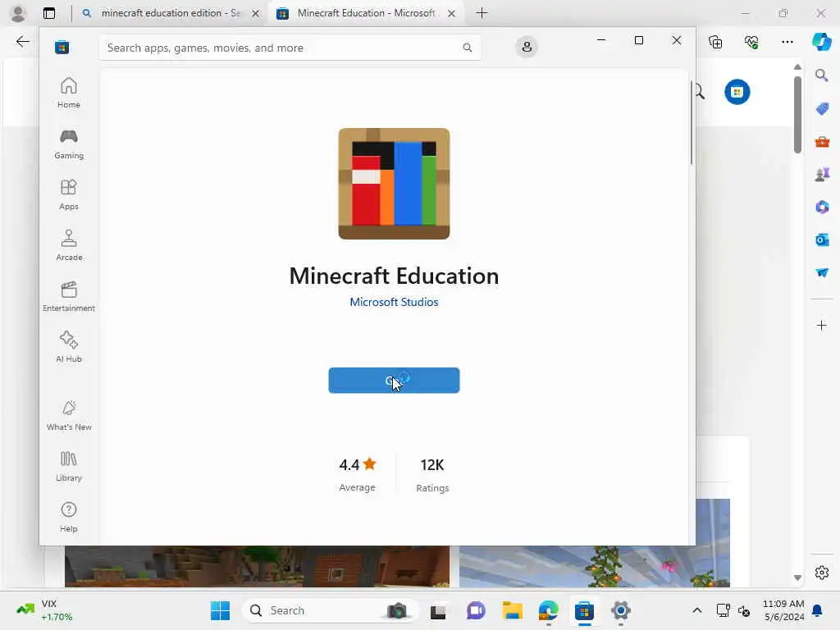Open Edge sidebar settings gear

822,573
